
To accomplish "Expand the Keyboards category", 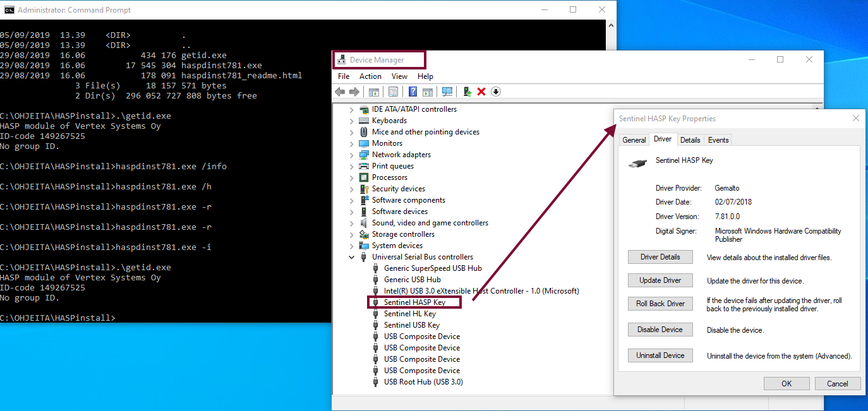I will (x=352, y=121).
